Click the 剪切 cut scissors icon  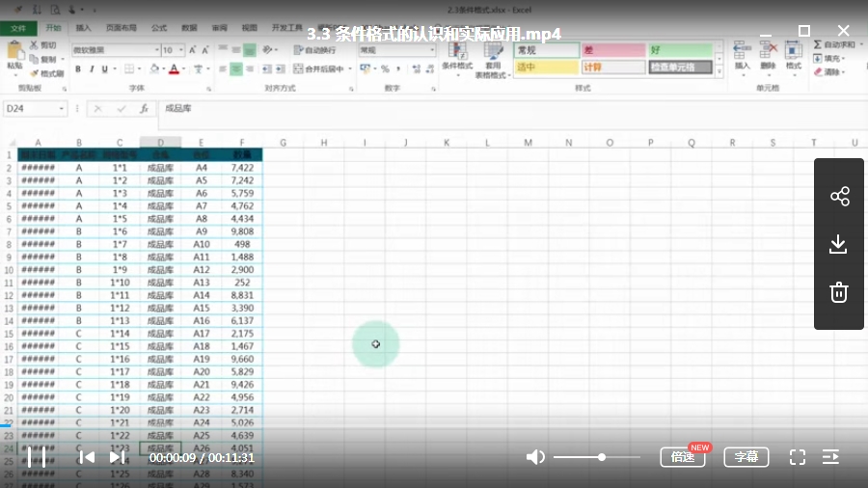[x=35, y=45]
